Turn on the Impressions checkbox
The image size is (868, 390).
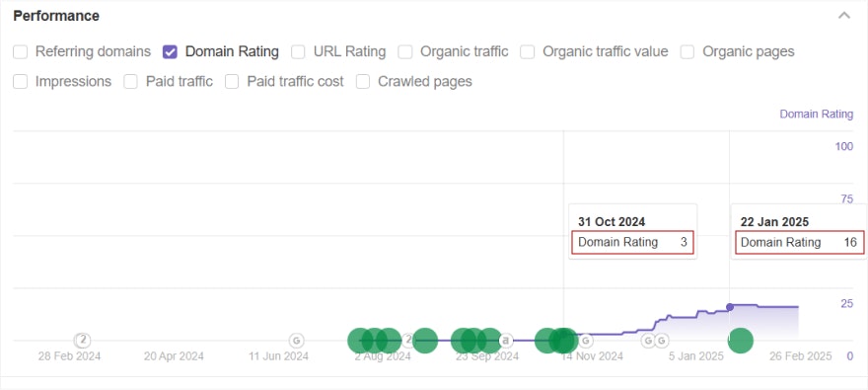tap(21, 82)
